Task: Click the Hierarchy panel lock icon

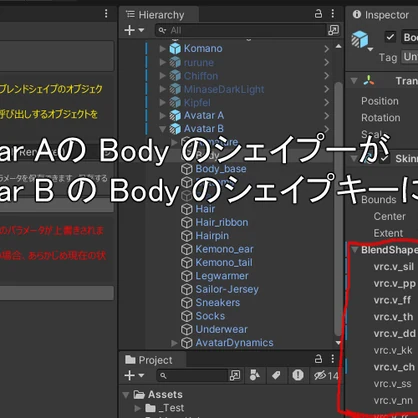Action: pyautogui.click(x=319, y=14)
